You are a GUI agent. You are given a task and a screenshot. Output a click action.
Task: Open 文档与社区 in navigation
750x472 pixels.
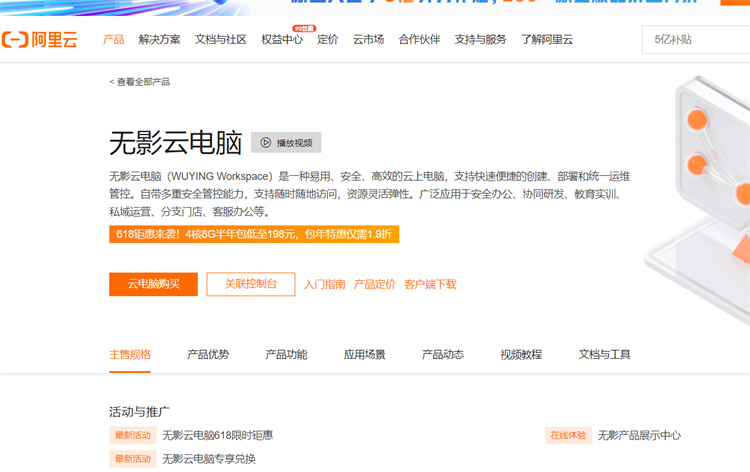tap(220, 40)
